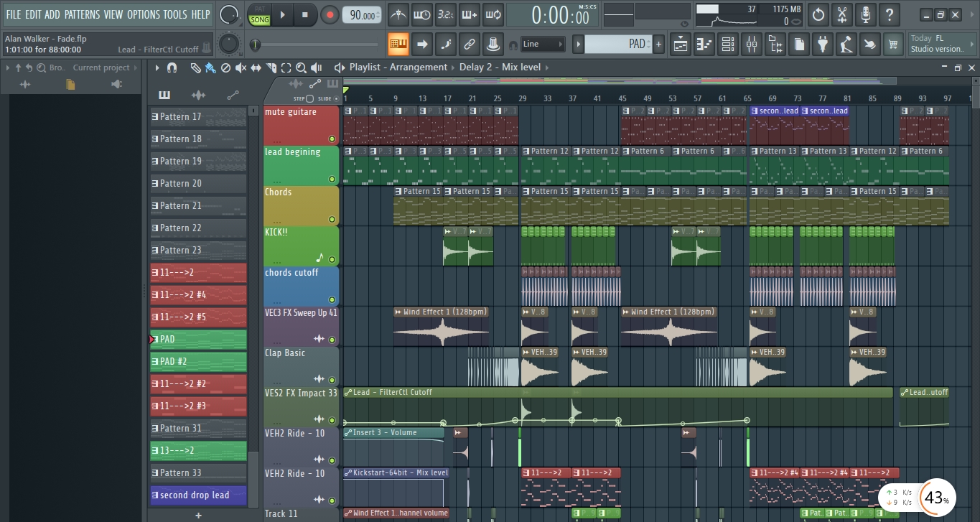The image size is (980, 522).
Task: Select the Mute tool in playlist toolbar
Action: click(241, 67)
